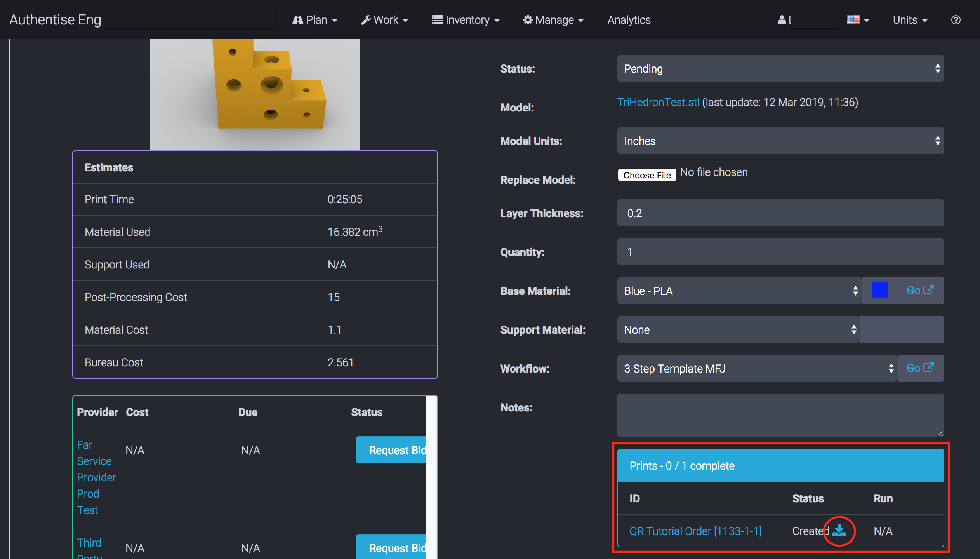
Task: Click the download icon next to Created
Action: [839, 531]
